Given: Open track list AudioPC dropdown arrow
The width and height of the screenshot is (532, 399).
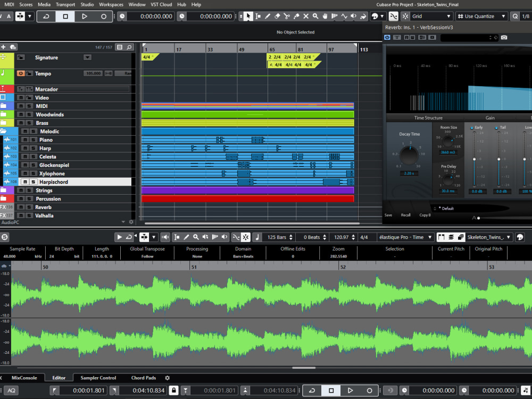Looking at the screenshot, I should coord(123,222).
